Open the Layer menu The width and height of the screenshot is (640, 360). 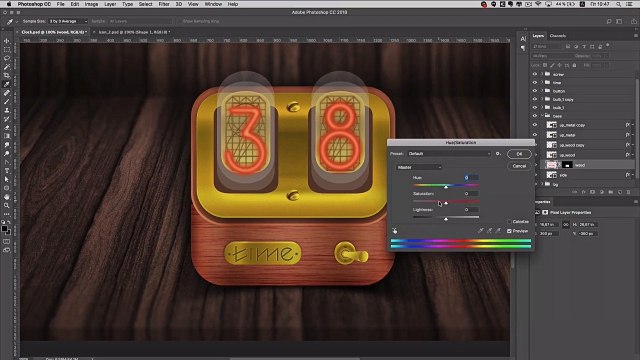(x=110, y=4)
